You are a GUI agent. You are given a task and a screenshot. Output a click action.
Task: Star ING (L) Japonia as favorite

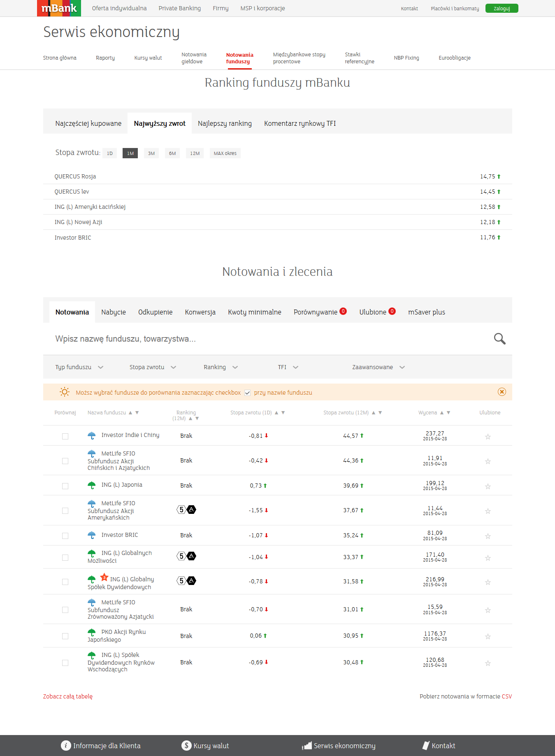tap(488, 486)
